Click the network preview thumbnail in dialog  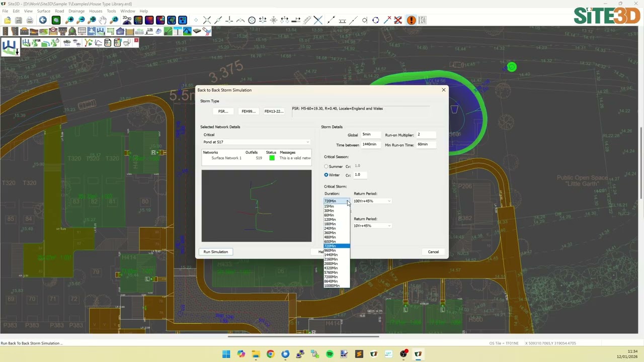[257, 206]
